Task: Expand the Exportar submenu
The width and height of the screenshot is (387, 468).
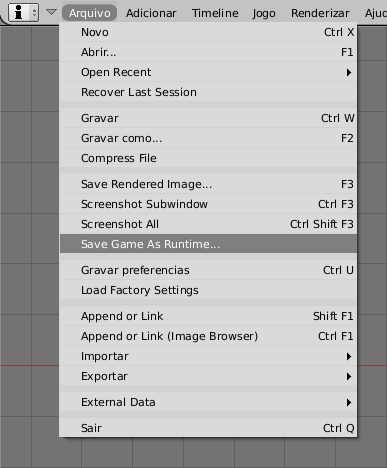Action: click(x=208, y=376)
